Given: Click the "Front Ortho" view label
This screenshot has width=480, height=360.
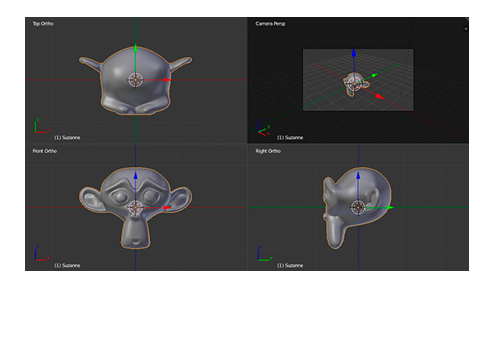Looking at the screenshot, I should [45, 151].
